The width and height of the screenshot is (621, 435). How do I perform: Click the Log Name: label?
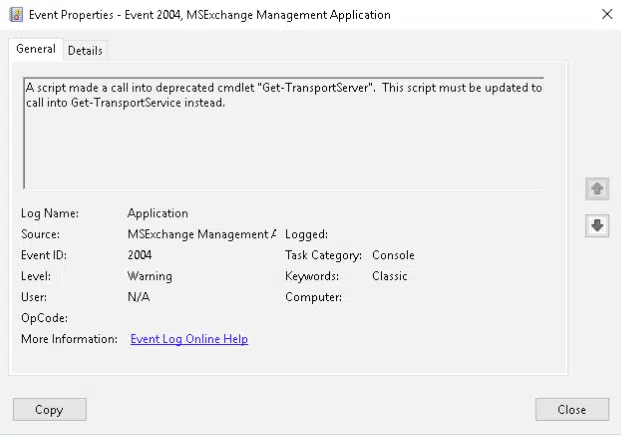[50, 214]
